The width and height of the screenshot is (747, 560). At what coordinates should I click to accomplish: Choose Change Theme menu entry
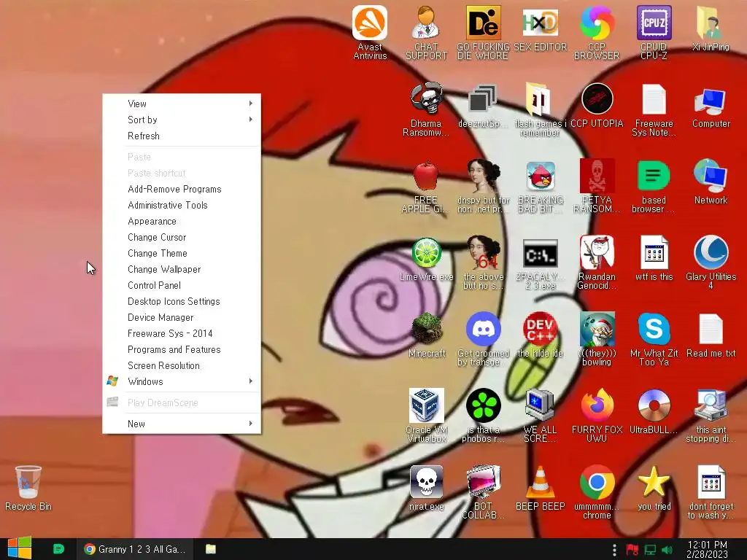pos(182,253)
